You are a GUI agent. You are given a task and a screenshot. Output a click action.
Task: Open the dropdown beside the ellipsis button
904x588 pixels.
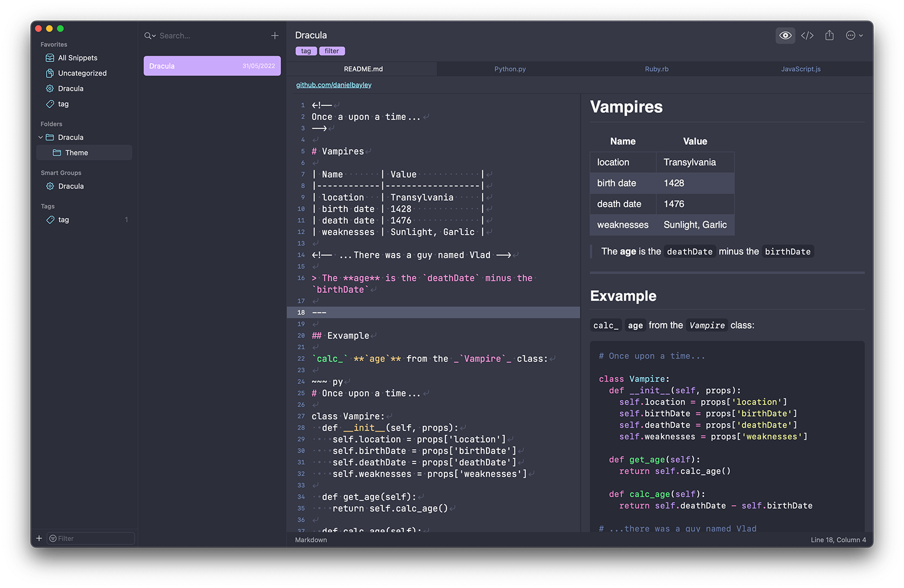(860, 35)
